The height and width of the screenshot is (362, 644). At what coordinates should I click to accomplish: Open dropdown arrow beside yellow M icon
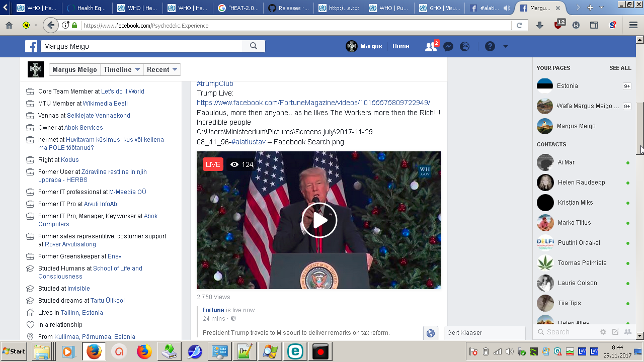pyautogui.click(x=36, y=25)
